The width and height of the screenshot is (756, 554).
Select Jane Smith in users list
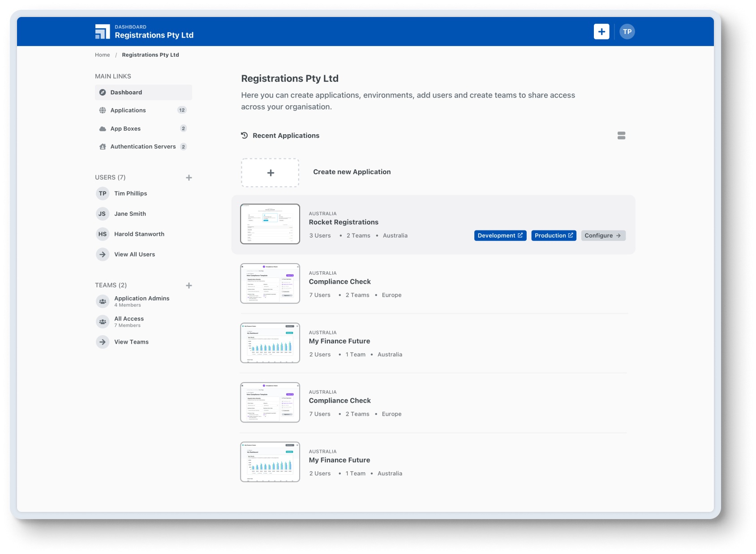coord(130,214)
